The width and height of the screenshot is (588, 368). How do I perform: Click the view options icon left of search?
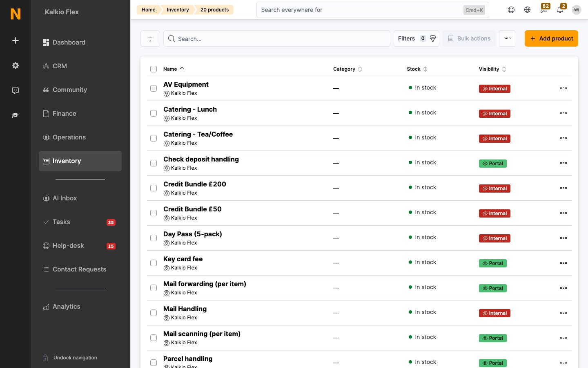click(x=150, y=38)
